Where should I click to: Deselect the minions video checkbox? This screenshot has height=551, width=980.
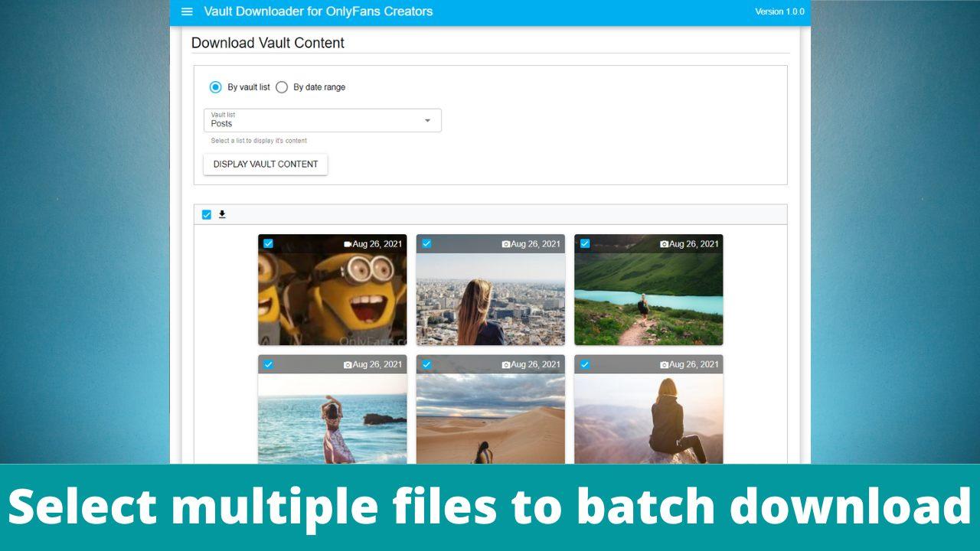click(268, 243)
